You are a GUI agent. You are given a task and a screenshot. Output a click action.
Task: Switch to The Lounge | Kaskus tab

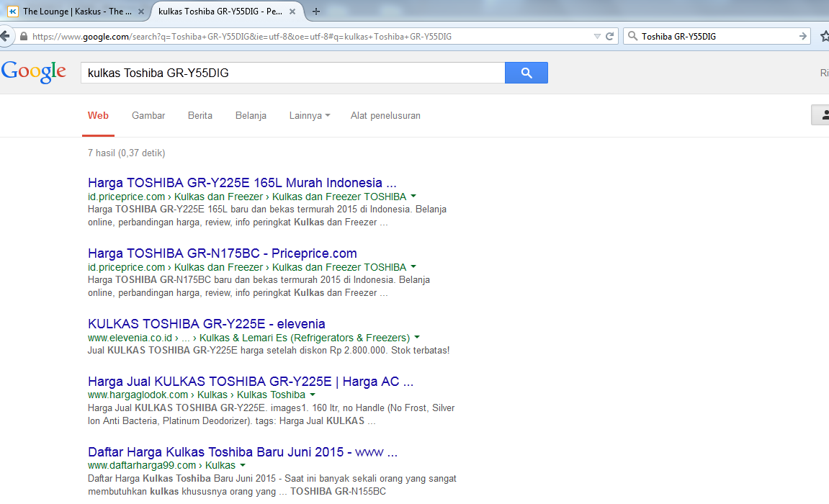tap(76, 11)
